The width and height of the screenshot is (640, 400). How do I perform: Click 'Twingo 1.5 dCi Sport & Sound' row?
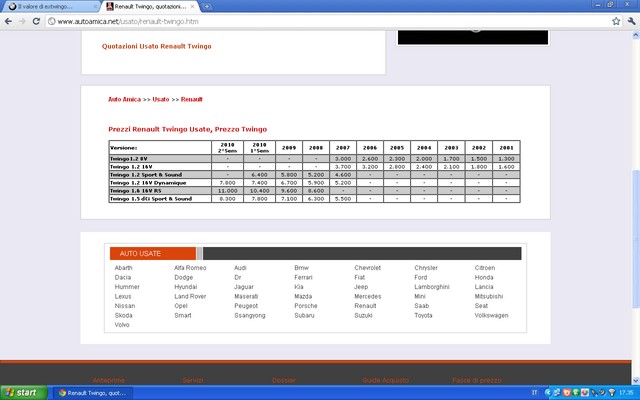click(314, 199)
